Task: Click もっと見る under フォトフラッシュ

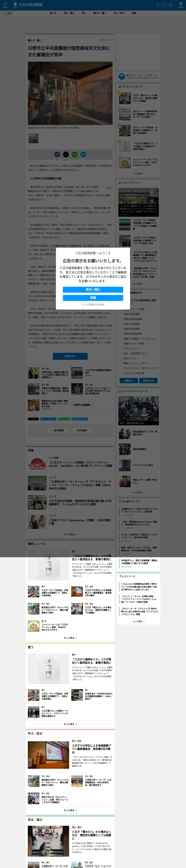Action: [138, 284]
